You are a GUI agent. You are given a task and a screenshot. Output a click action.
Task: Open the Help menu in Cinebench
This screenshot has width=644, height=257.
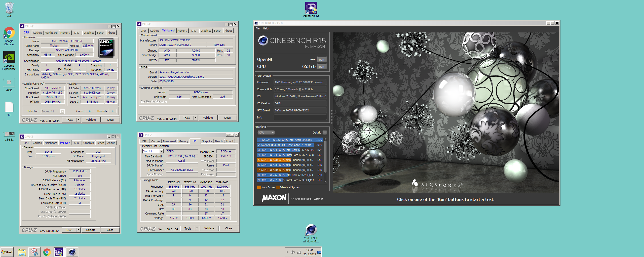pyautogui.click(x=266, y=28)
